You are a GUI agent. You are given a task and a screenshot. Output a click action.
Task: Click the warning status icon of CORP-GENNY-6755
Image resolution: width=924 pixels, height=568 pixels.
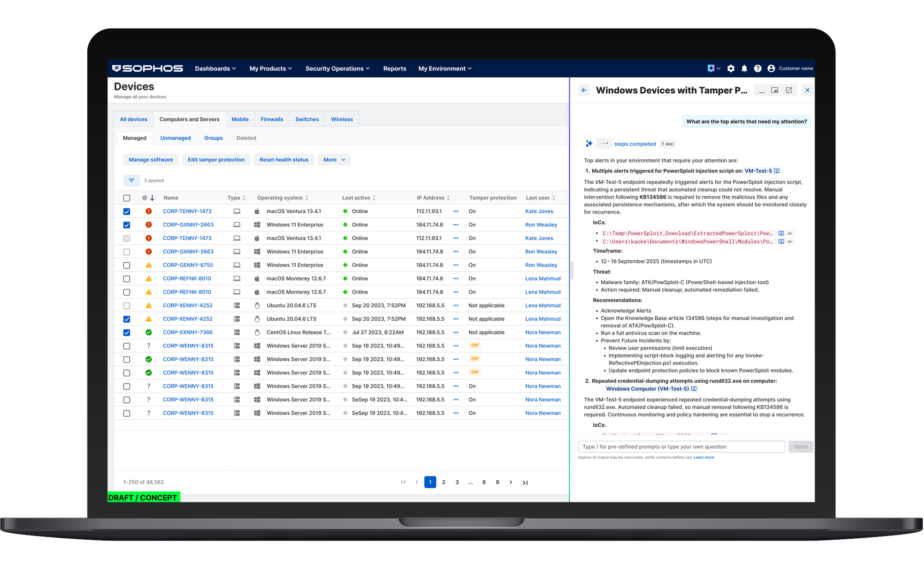tap(149, 265)
